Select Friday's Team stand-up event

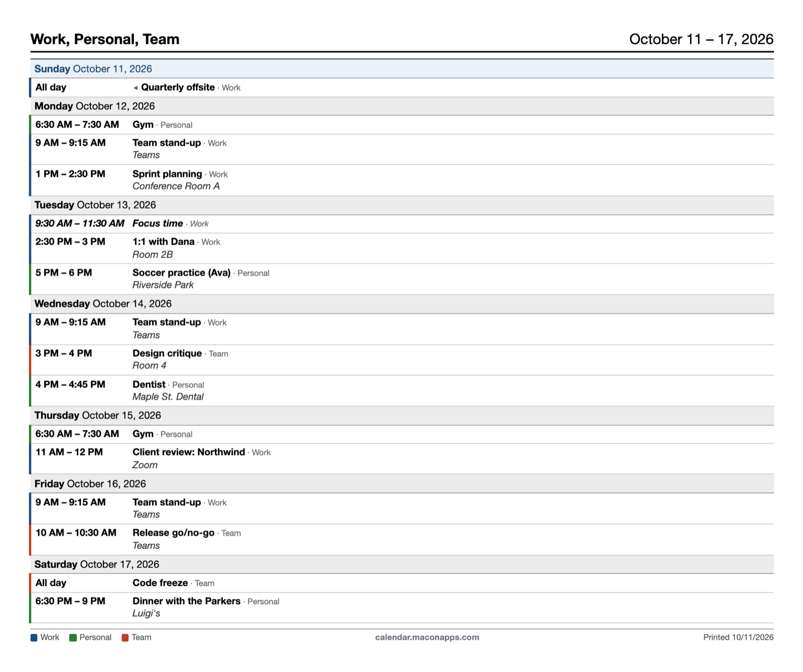pyautogui.click(x=167, y=502)
